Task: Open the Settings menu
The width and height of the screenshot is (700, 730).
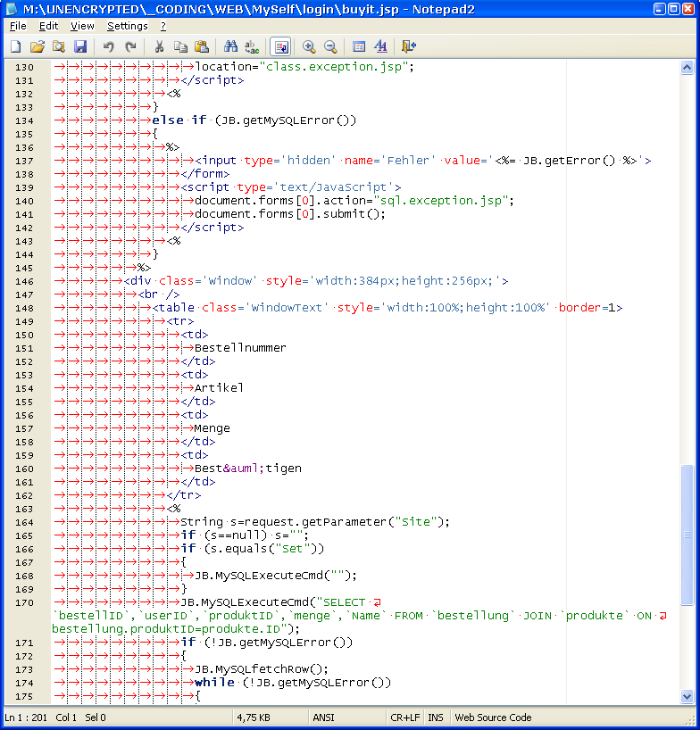Action: coord(127,26)
